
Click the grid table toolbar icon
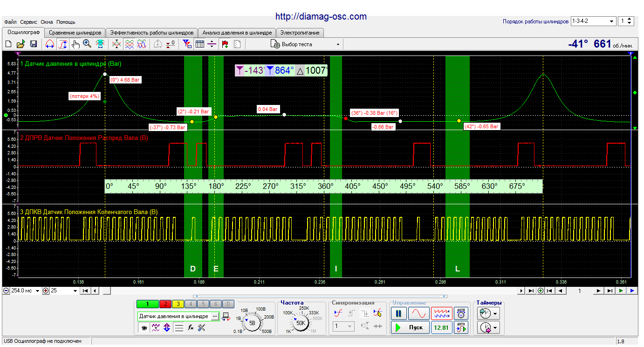point(200,44)
